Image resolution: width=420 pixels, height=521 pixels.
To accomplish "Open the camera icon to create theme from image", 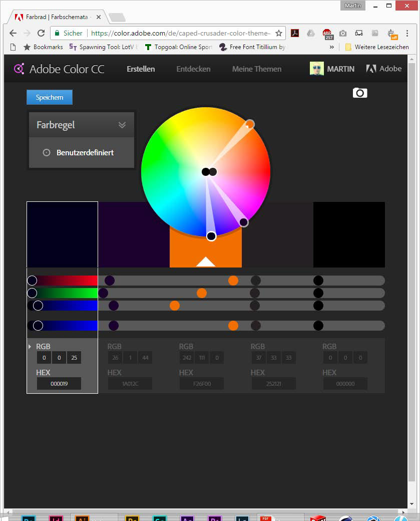I will click(x=360, y=93).
